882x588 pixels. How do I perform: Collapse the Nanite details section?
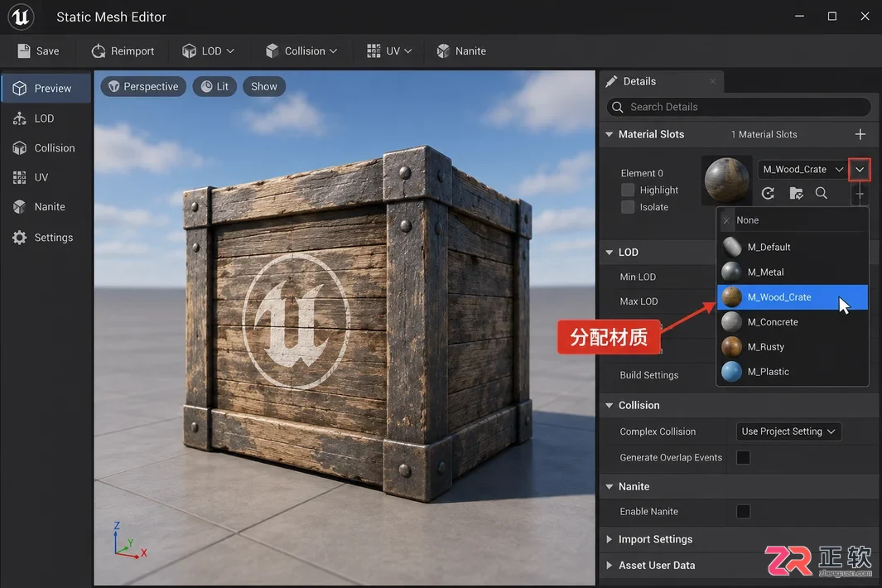[610, 487]
